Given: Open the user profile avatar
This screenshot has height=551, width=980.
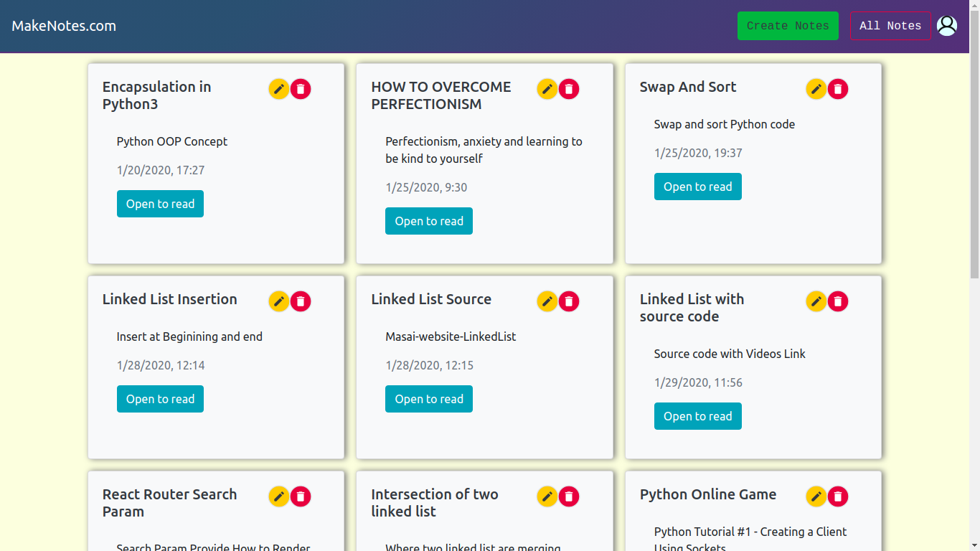Looking at the screenshot, I should (947, 26).
